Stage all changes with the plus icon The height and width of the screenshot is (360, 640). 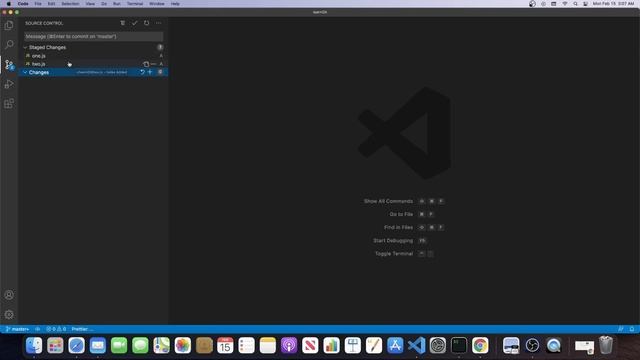(150, 72)
